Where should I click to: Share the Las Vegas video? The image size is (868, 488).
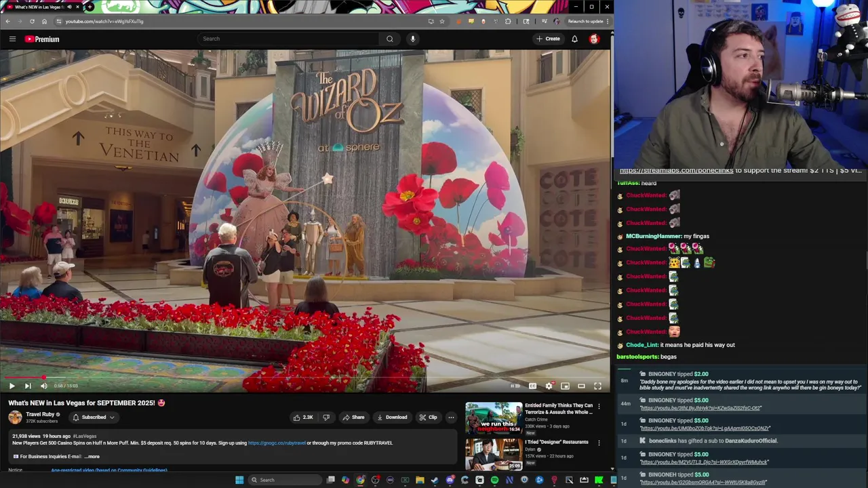[x=353, y=418]
